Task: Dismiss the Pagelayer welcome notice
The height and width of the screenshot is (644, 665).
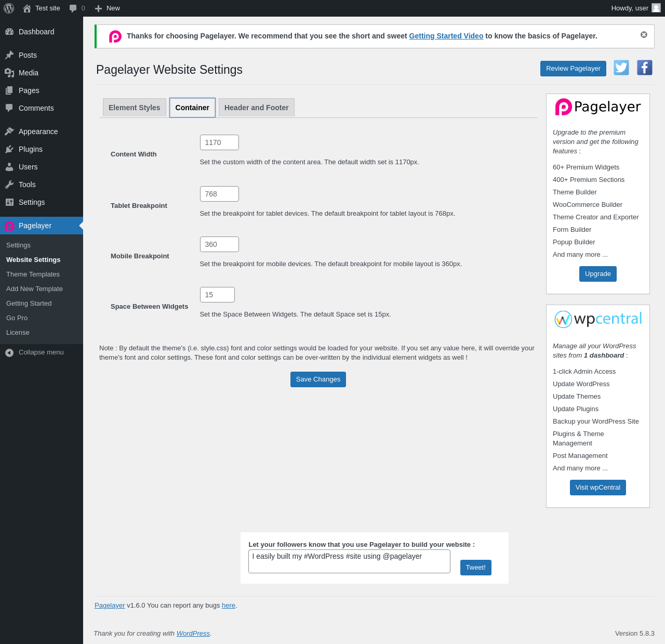Action: (x=644, y=34)
